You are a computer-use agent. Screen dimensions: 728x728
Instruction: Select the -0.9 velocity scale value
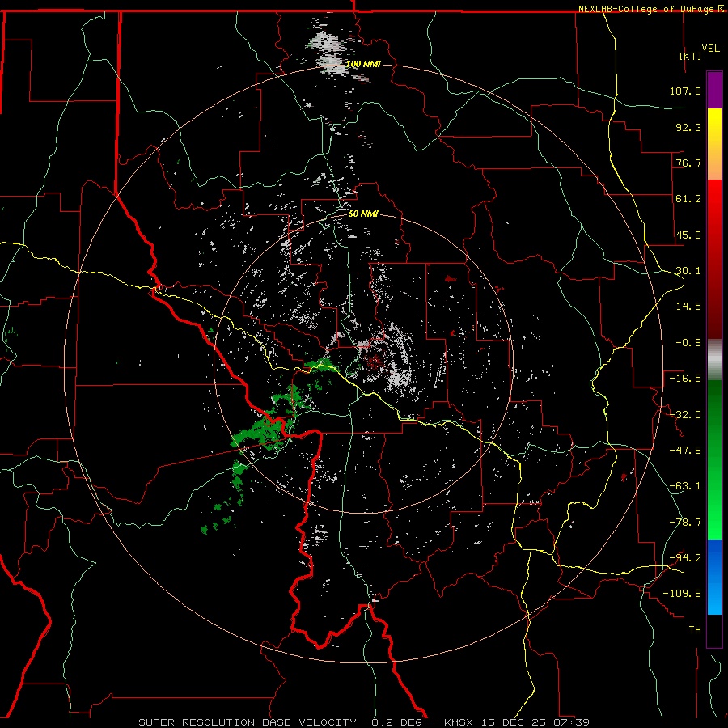(x=688, y=343)
